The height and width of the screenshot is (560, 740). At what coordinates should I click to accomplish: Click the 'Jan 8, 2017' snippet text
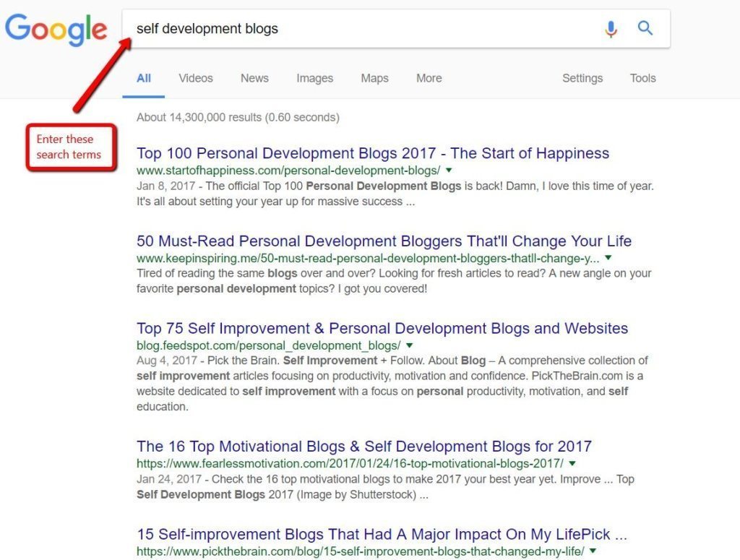coord(395,194)
